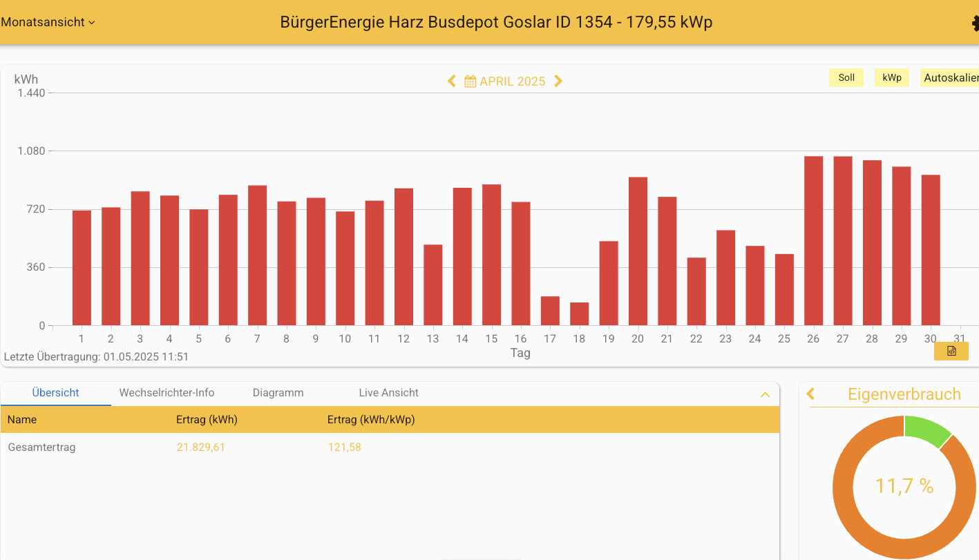Toggle the Soll target display
This screenshot has height=560, width=979.
coord(846,78)
